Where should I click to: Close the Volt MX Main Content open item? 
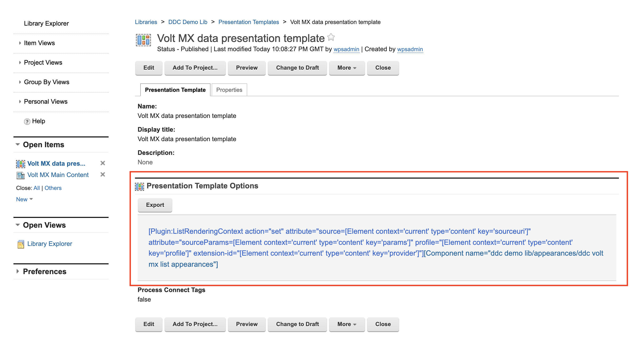coord(102,174)
